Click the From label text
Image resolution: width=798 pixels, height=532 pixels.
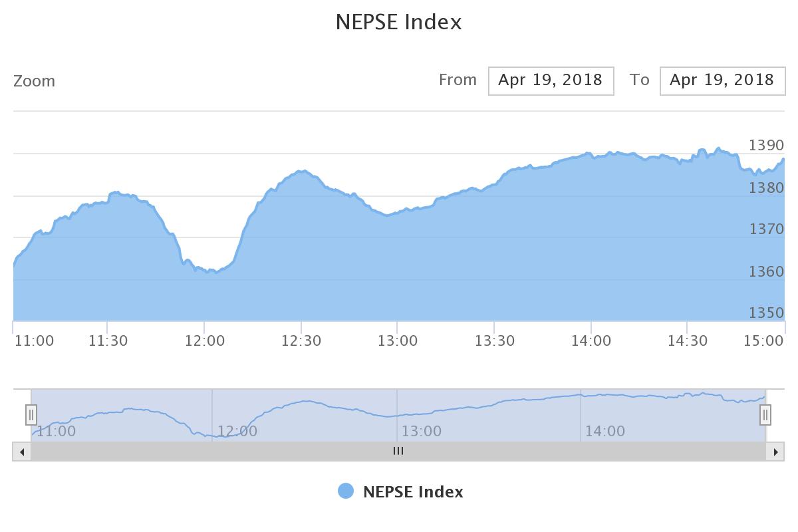pyautogui.click(x=458, y=80)
